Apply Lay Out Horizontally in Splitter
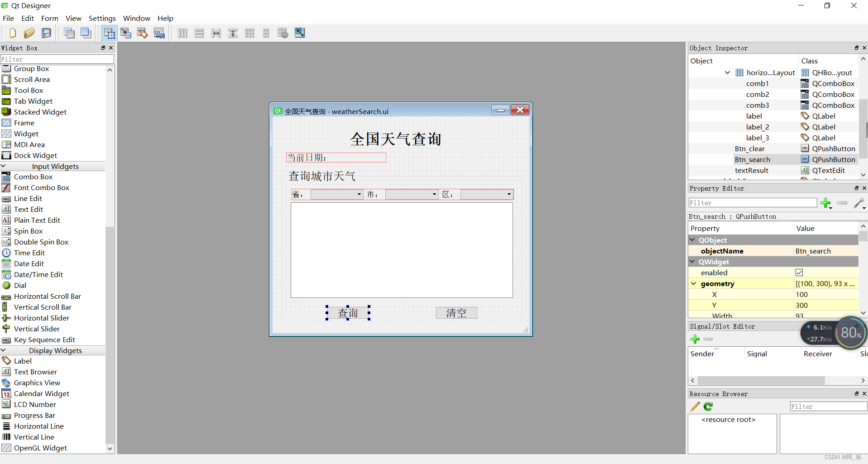 216,33
